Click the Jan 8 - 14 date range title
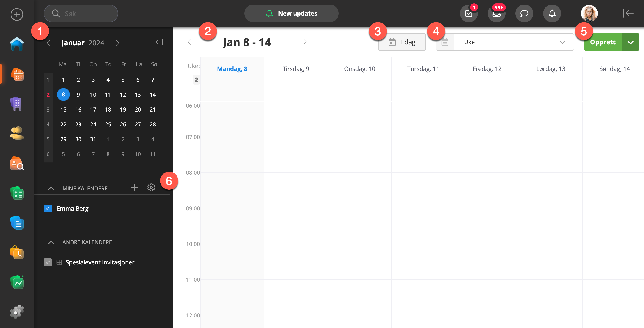The height and width of the screenshot is (328, 644). [x=247, y=42]
